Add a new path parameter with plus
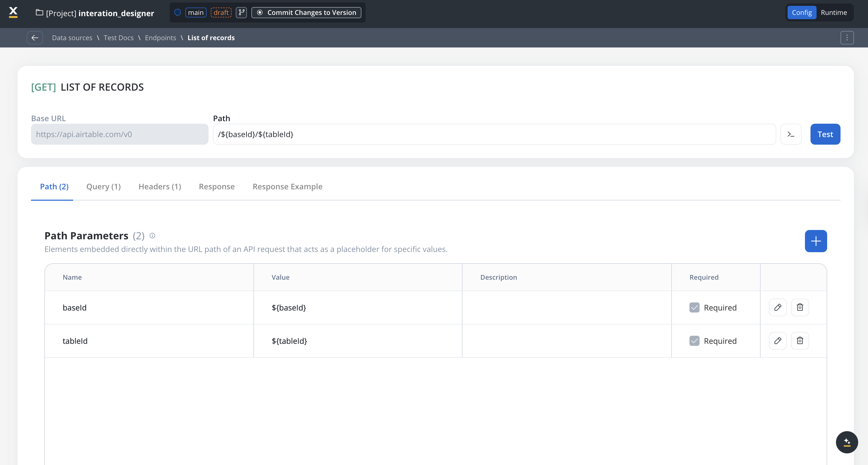Viewport: 868px width, 465px height. point(816,241)
